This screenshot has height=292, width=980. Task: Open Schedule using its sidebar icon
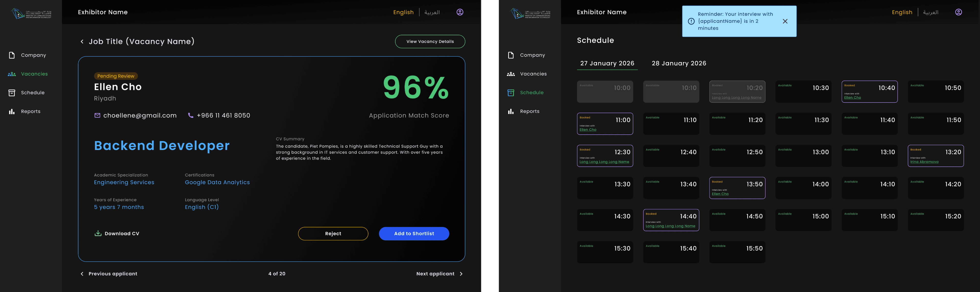coord(11,92)
